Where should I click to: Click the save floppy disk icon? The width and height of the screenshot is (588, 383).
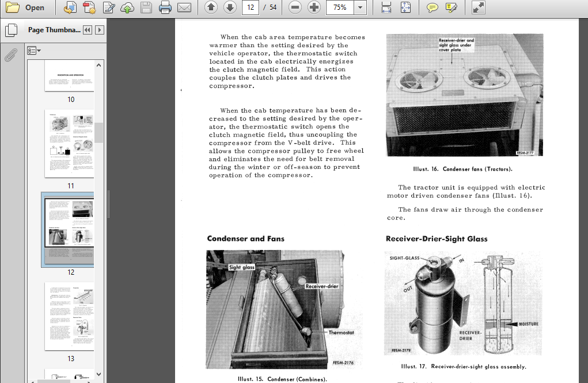click(146, 7)
